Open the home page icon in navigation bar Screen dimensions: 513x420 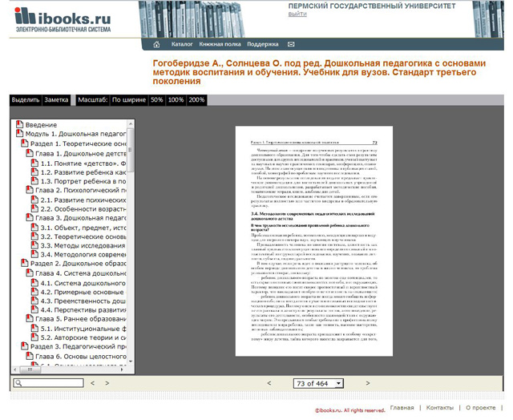pos(156,45)
